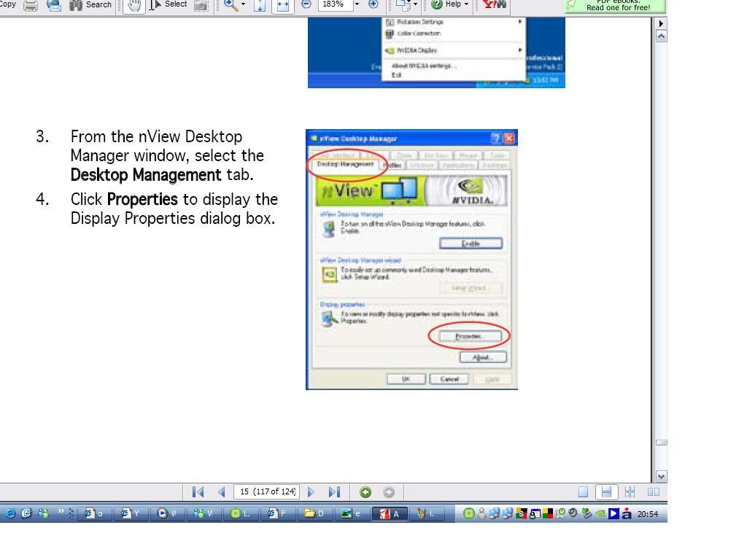Zoom in with the plus button
This screenshot has width=747, height=560.
pos(373,5)
